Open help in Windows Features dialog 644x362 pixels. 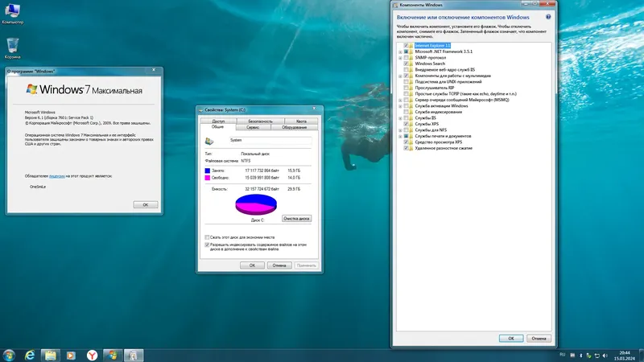pos(548,17)
